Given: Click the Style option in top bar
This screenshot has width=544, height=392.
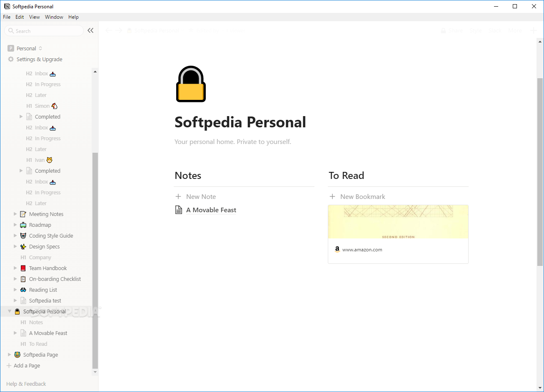Looking at the screenshot, I should (x=475, y=30).
